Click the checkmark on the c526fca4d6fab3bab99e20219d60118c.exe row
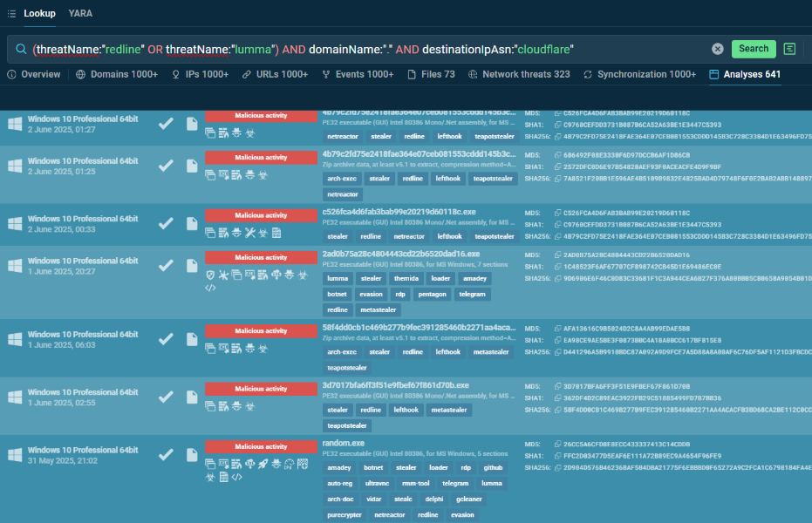Image resolution: width=812 pixels, height=523 pixels. click(165, 224)
